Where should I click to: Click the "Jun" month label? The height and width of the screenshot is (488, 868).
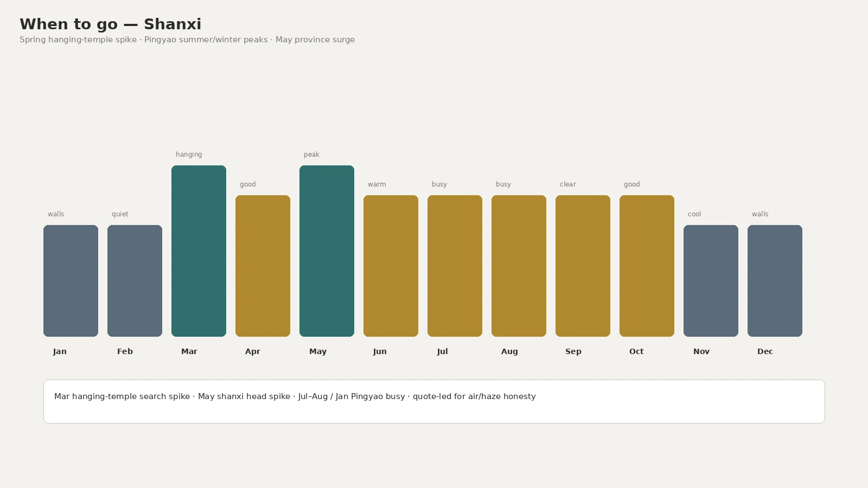coord(380,351)
